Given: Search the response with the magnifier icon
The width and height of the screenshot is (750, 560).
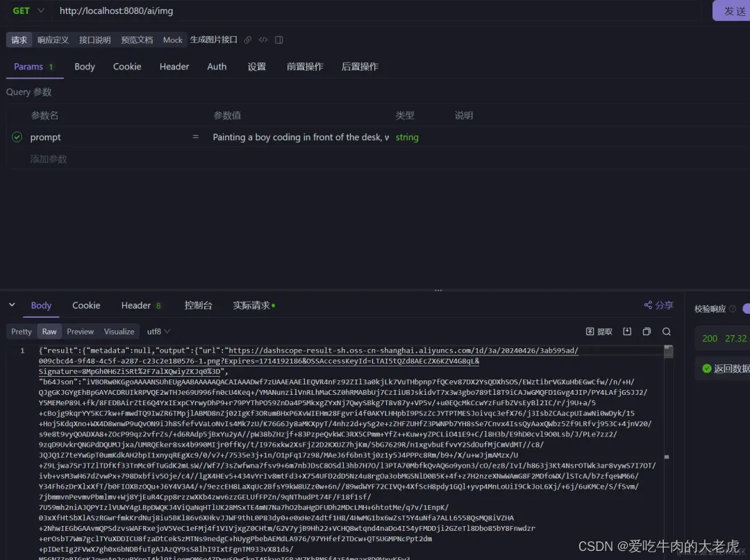Looking at the screenshot, I should pos(666,331).
